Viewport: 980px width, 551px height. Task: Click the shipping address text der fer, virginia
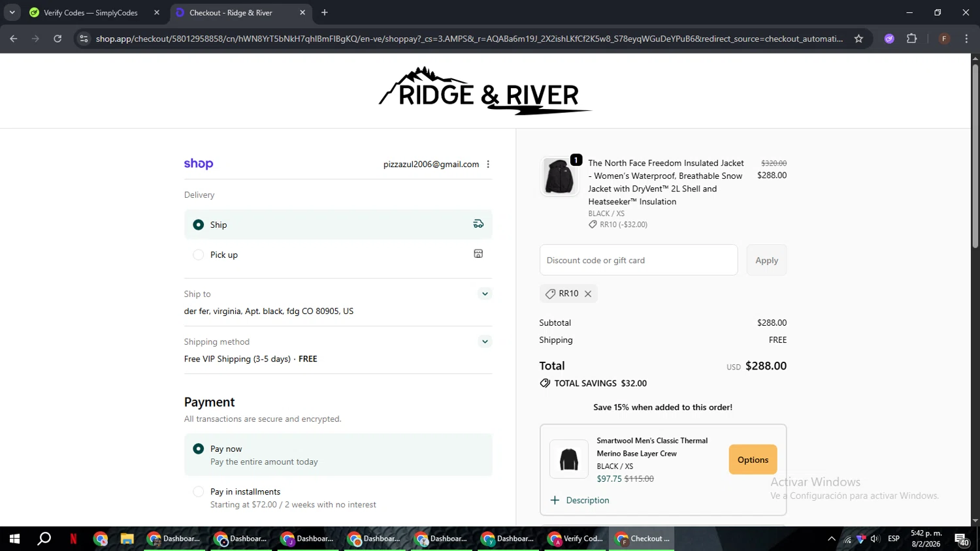tap(269, 311)
